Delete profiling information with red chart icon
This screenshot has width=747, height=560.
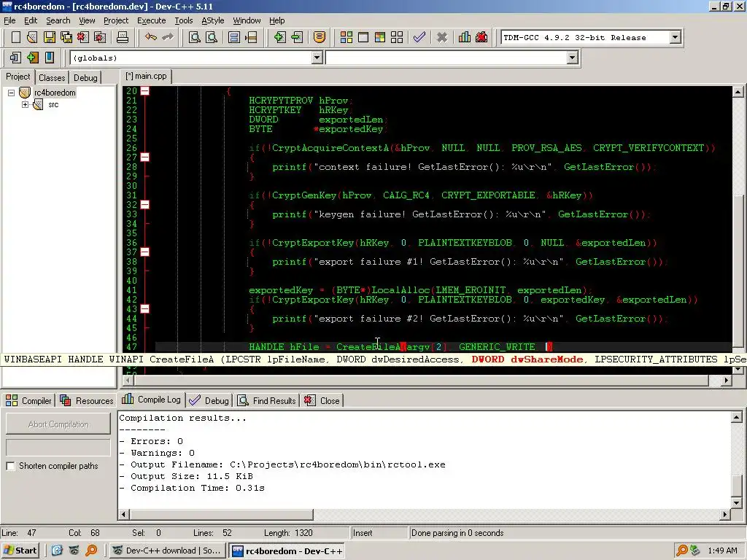[481, 37]
